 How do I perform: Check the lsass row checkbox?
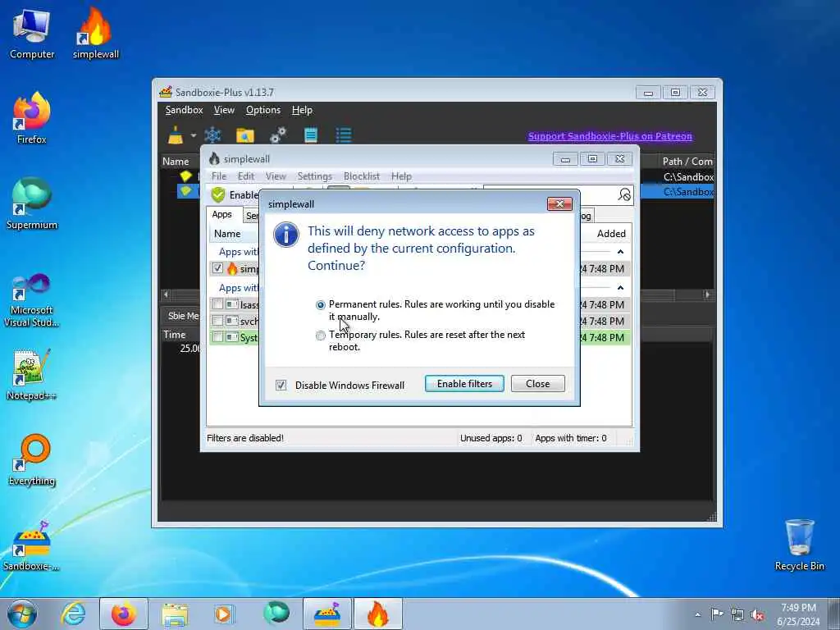pyautogui.click(x=217, y=304)
